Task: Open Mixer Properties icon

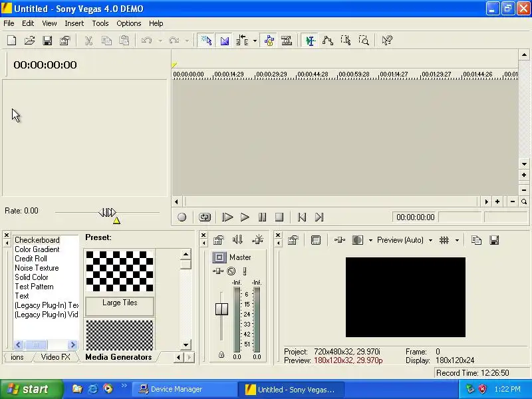Action: click(219, 240)
